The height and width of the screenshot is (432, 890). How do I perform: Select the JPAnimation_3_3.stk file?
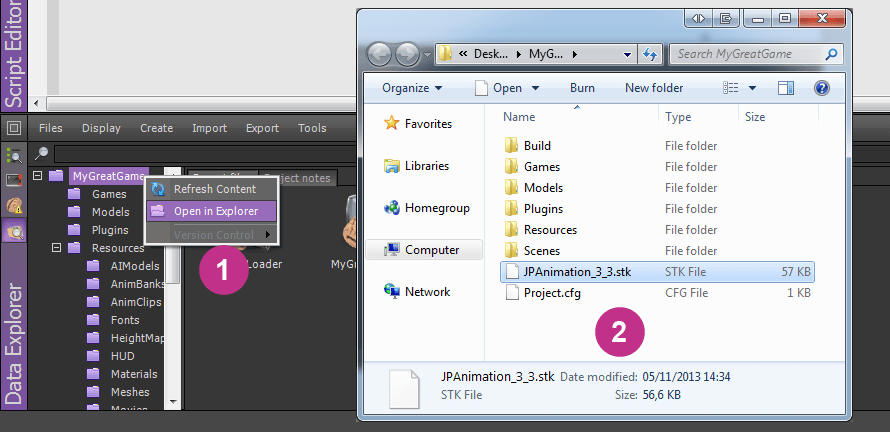tap(577, 271)
